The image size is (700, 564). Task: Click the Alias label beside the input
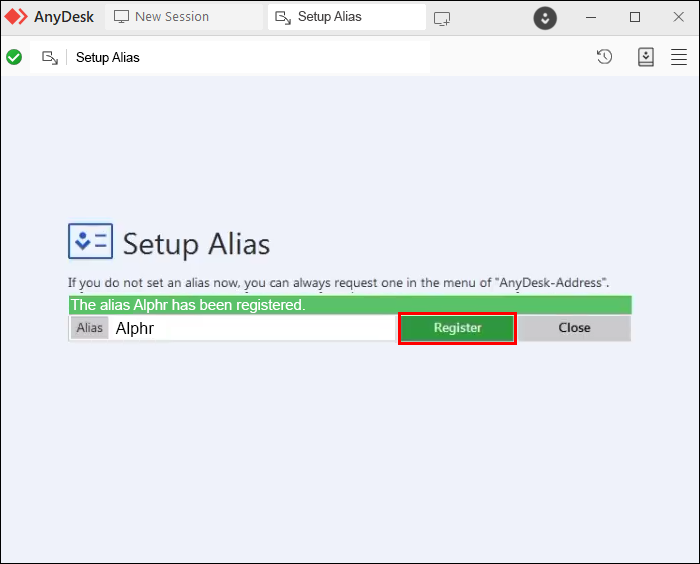coord(89,328)
